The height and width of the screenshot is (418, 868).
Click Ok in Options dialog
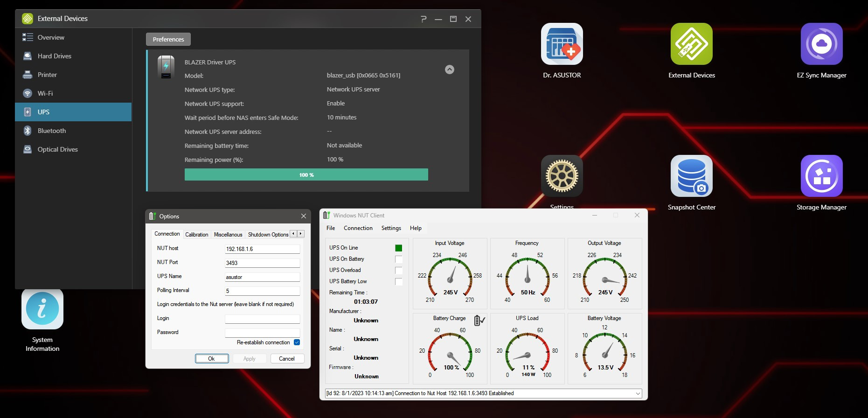point(212,359)
